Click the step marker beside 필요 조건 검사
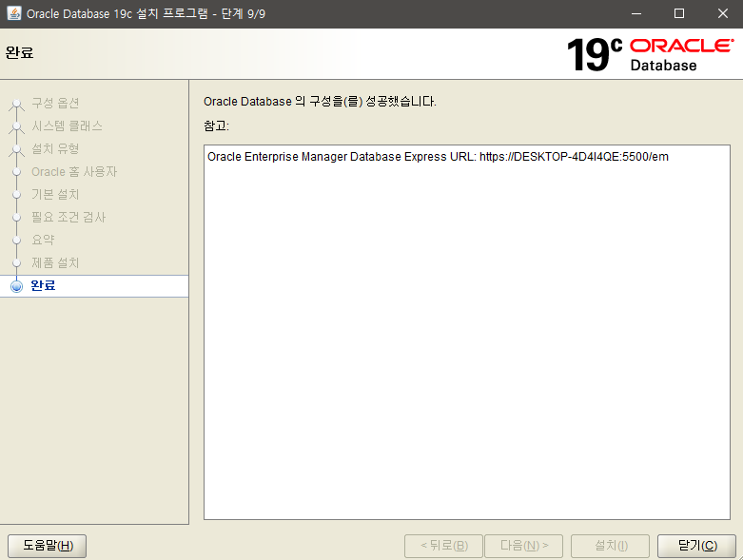743x560 pixels. 16,218
